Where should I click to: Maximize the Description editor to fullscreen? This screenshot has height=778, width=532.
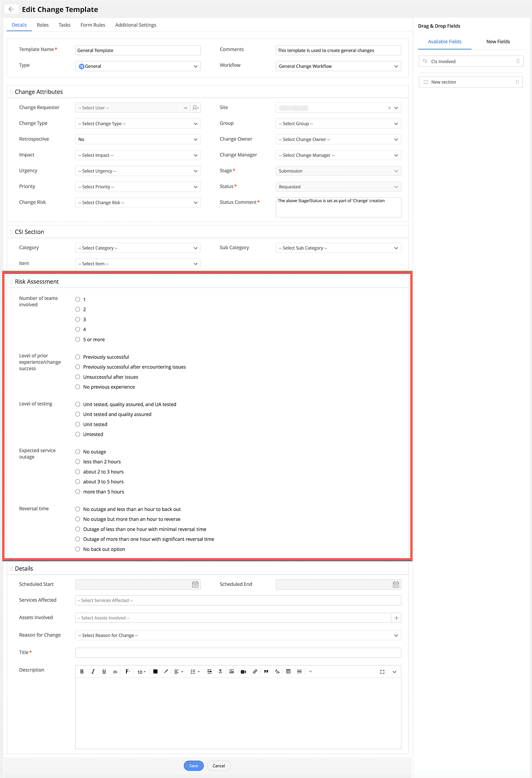tap(382, 672)
